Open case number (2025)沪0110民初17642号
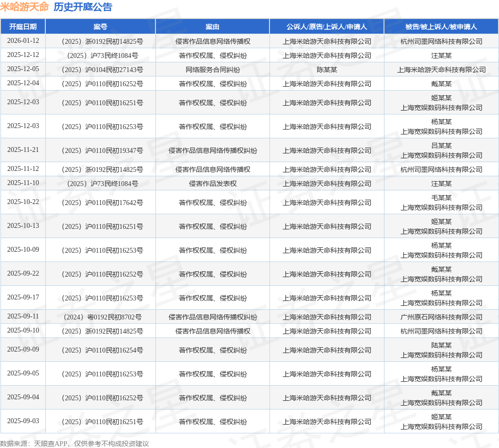 [x=100, y=203]
